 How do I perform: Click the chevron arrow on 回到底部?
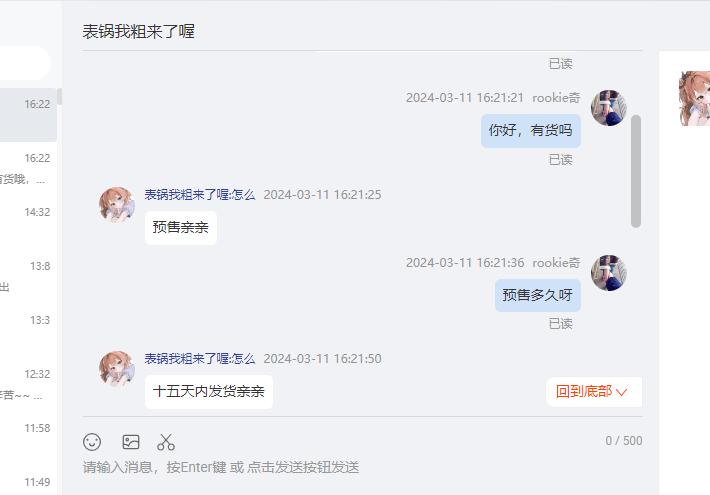(622, 392)
